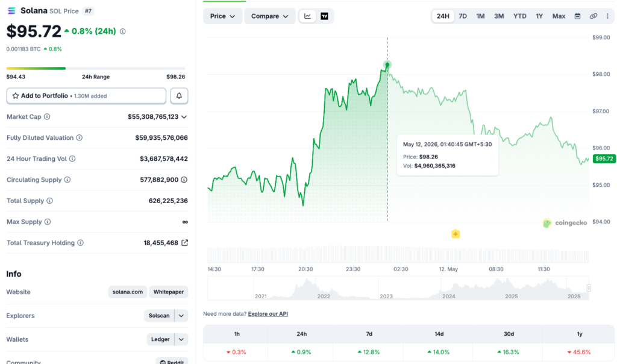Click the 7d 12.8% change cell
617x364 pixels.
tap(369, 352)
